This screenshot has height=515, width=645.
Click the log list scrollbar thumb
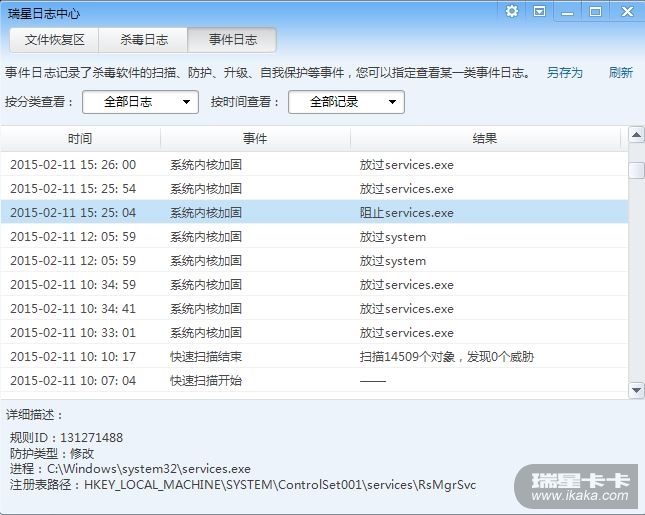click(x=636, y=170)
